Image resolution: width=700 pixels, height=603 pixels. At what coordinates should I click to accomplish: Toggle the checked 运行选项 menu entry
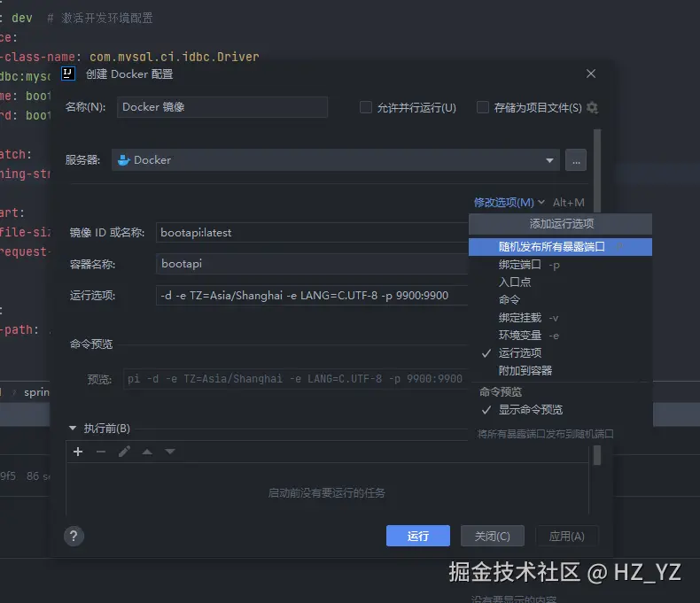pyautogui.click(x=560, y=353)
